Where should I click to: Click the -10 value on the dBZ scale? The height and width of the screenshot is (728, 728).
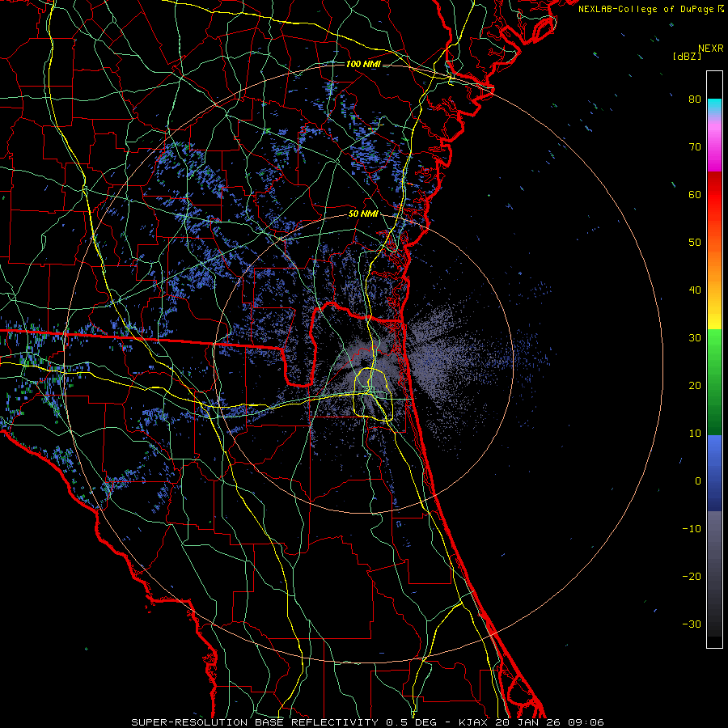click(x=692, y=529)
